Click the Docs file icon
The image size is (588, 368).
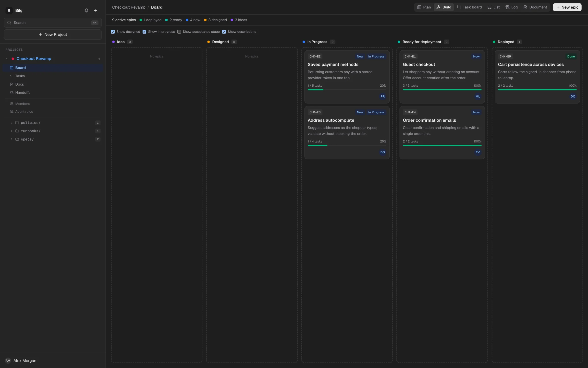pos(12,84)
